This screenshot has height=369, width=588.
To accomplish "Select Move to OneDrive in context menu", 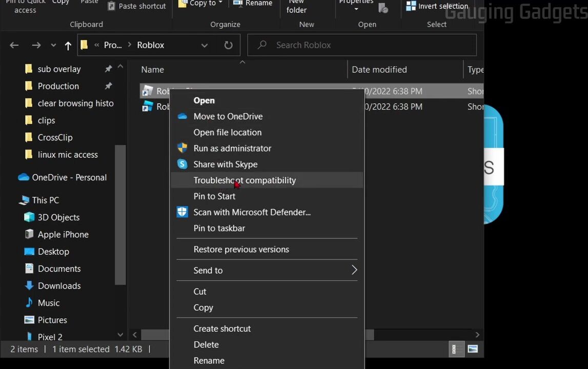I will (x=267, y=116).
